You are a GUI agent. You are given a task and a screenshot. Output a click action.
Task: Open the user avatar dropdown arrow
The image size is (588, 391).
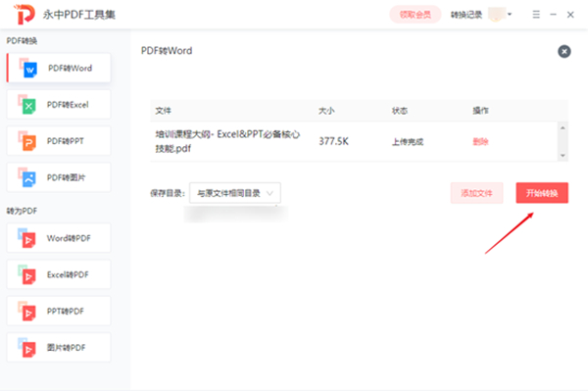tap(510, 15)
